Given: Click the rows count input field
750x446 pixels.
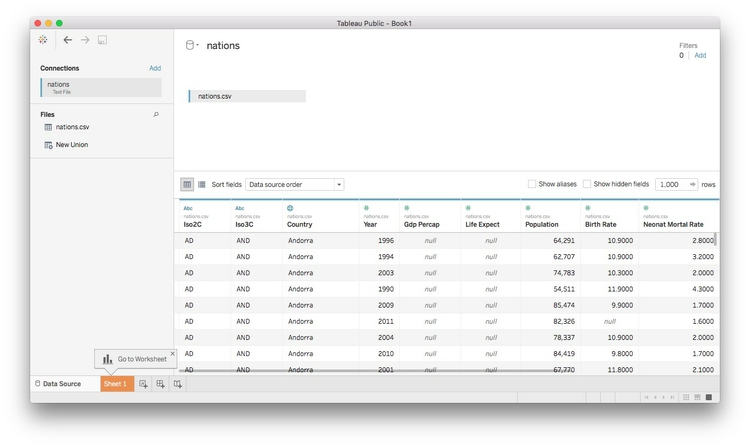Looking at the screenshot, I should pyautogui.click(x=671, y=185).
